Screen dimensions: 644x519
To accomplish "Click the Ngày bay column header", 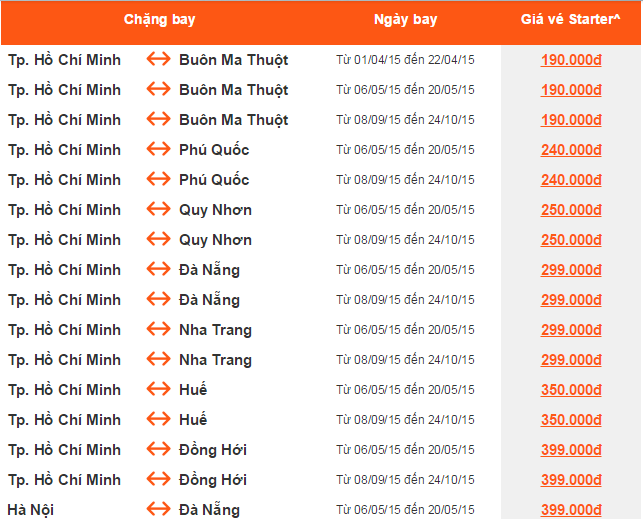I will (x=405, y=20).
